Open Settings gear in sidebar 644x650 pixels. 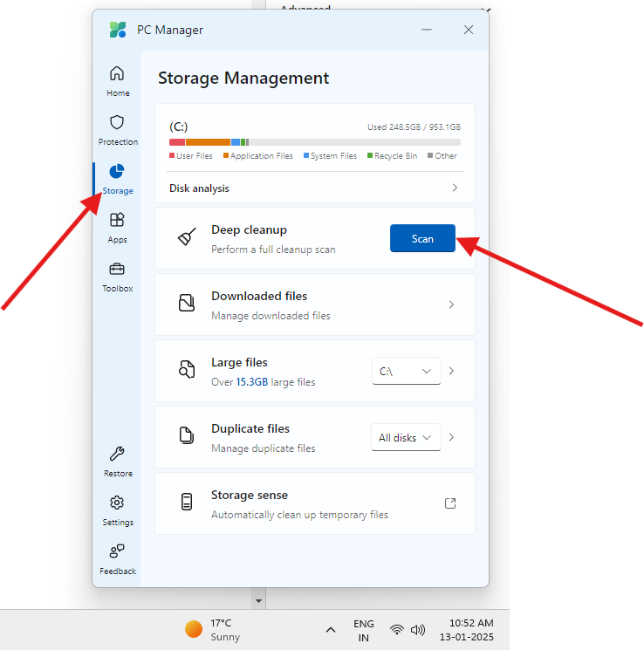pos(118,510)
